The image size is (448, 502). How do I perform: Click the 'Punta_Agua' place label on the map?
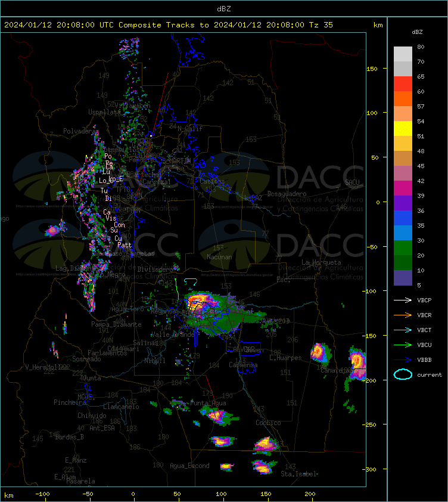click(x=208, y=403)
